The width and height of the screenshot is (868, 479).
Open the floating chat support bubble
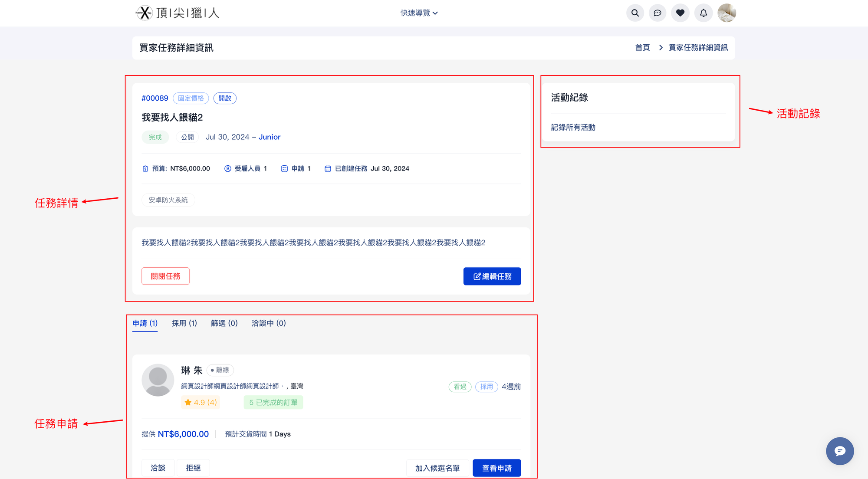point(839,451)
